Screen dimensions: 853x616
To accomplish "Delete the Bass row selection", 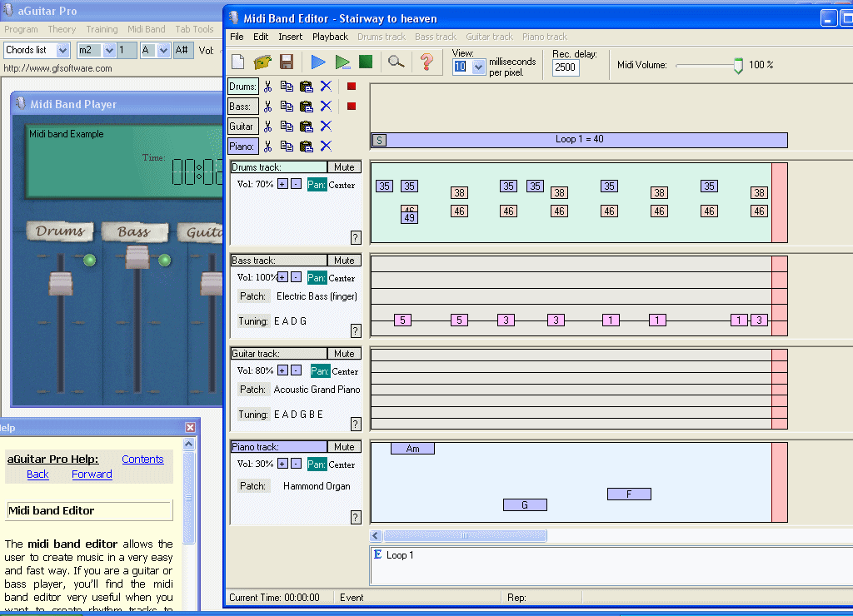I will click(x=326, y=106).
